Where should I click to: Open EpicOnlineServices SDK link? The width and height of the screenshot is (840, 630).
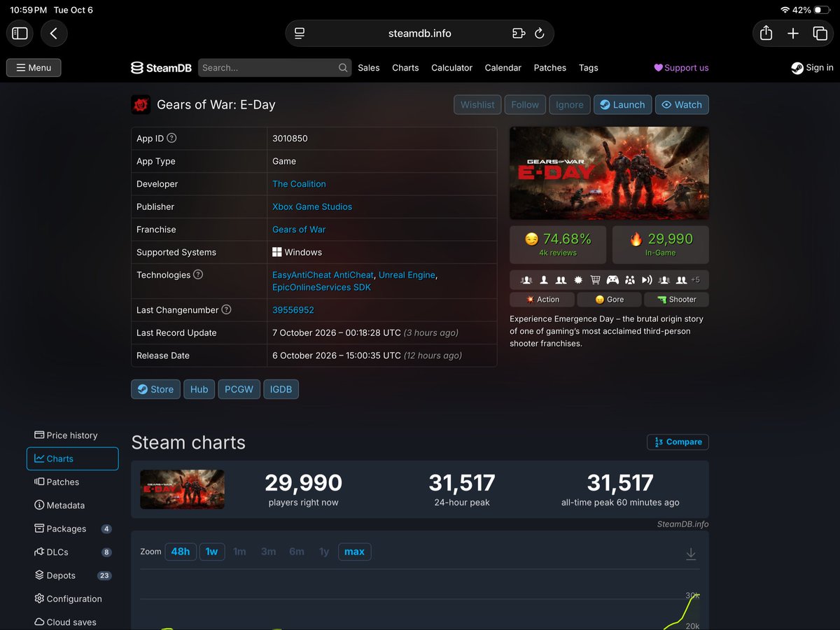321,288
